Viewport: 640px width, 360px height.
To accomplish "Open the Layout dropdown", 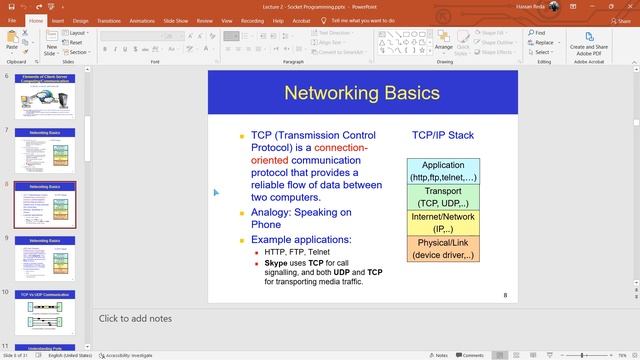I will coord(76,33).
